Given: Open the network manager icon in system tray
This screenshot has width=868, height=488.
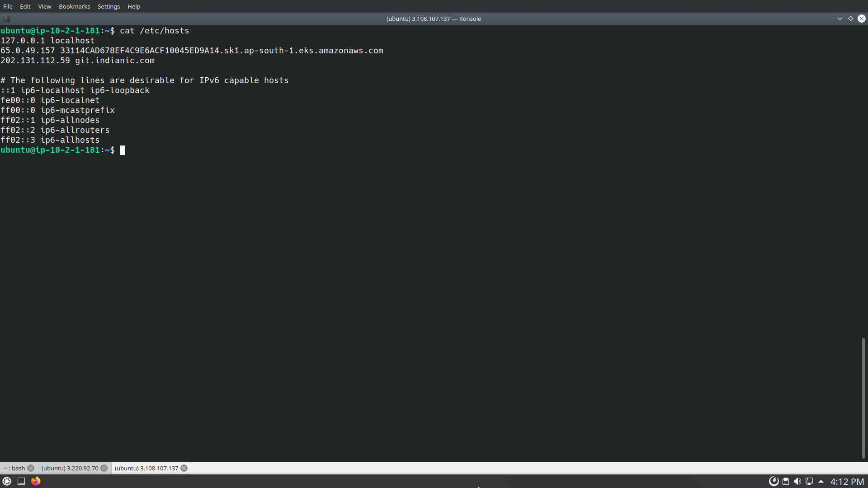Looking at the screenshot, I should (808, 481).
